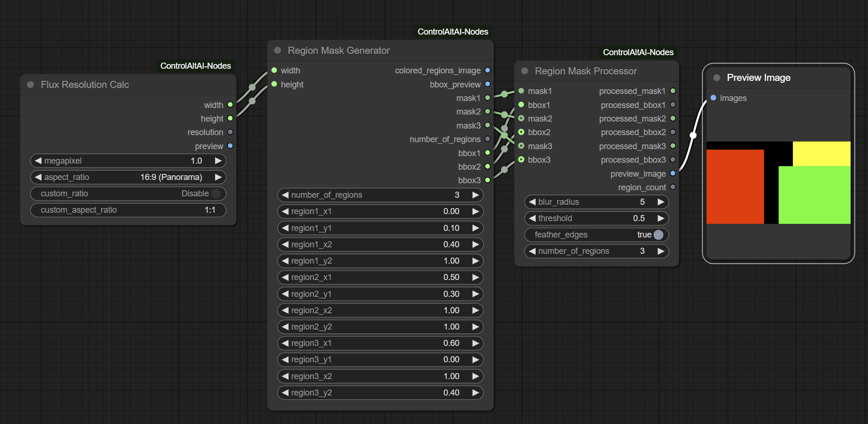Click Generator bbox2 output socket

(488, 166)
